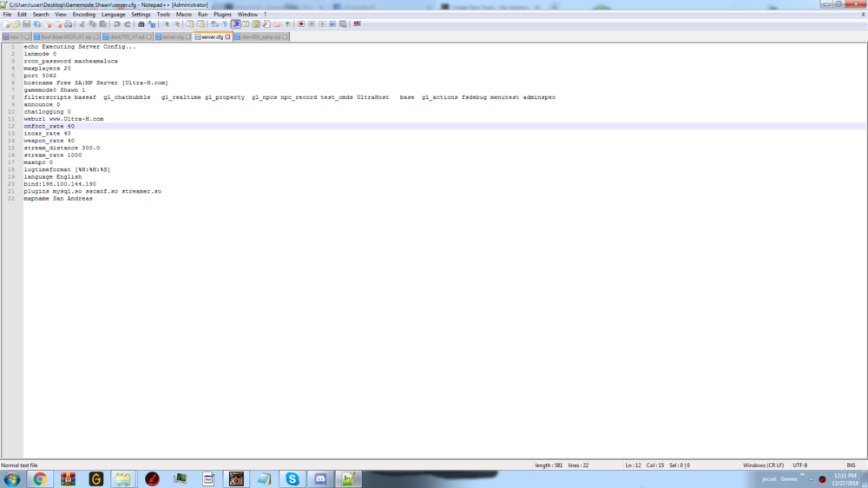This screenshot has height=488, width=868.
Task: Toggle synchronized horizontal scrolling icon
Action: point(201,24)
